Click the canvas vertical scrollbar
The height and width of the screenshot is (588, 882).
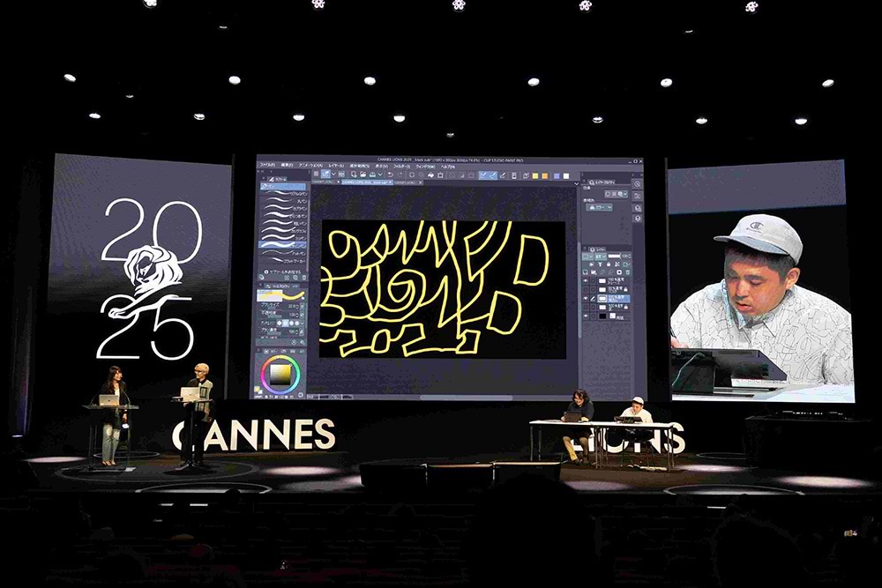pos(579,289)
